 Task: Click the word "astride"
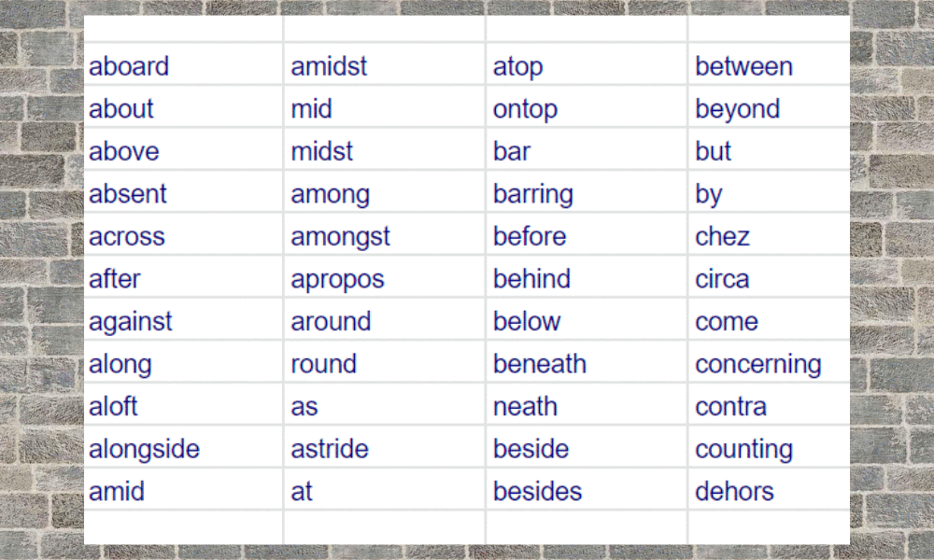pyautogui.click(x=330, y=449)
